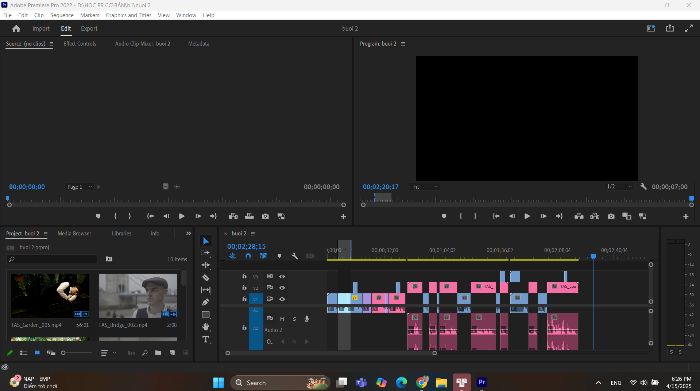Toggle linked selection in timeline
Image resolution: width=700 pixels, height=391 pixels.
pos(263,256)
